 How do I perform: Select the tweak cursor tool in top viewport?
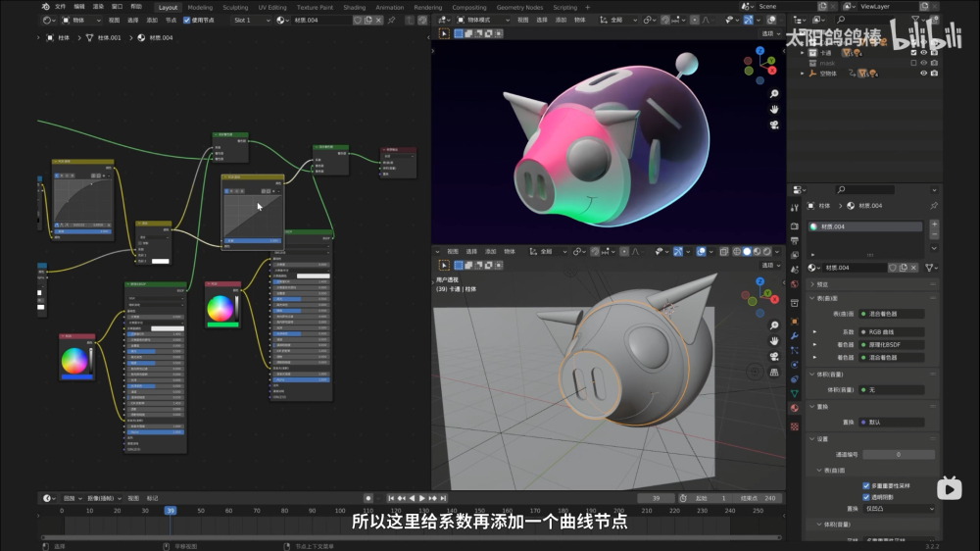pyautogui.click(x=444, y=33)
